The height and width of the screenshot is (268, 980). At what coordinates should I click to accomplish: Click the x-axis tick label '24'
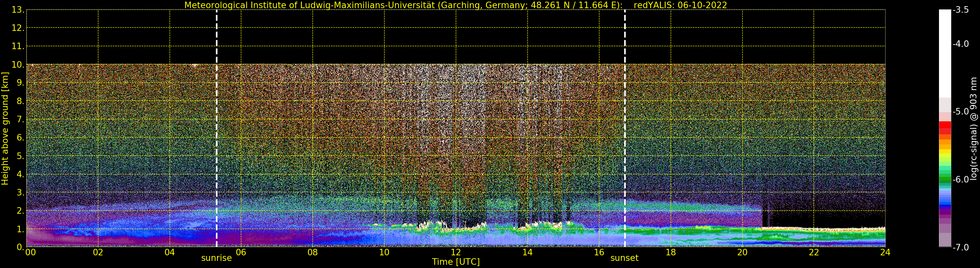885,252
